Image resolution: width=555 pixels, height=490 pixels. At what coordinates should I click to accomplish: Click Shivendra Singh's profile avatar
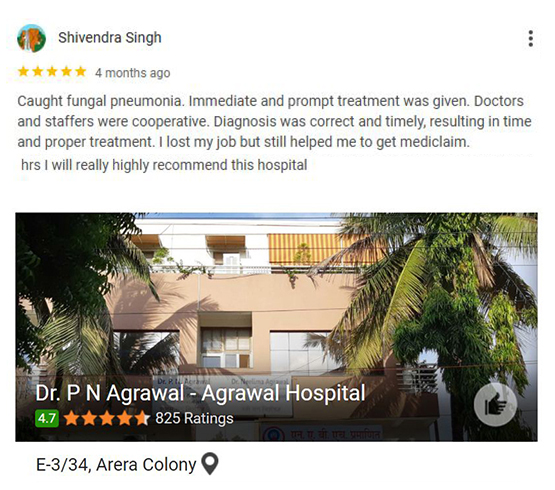32,38
